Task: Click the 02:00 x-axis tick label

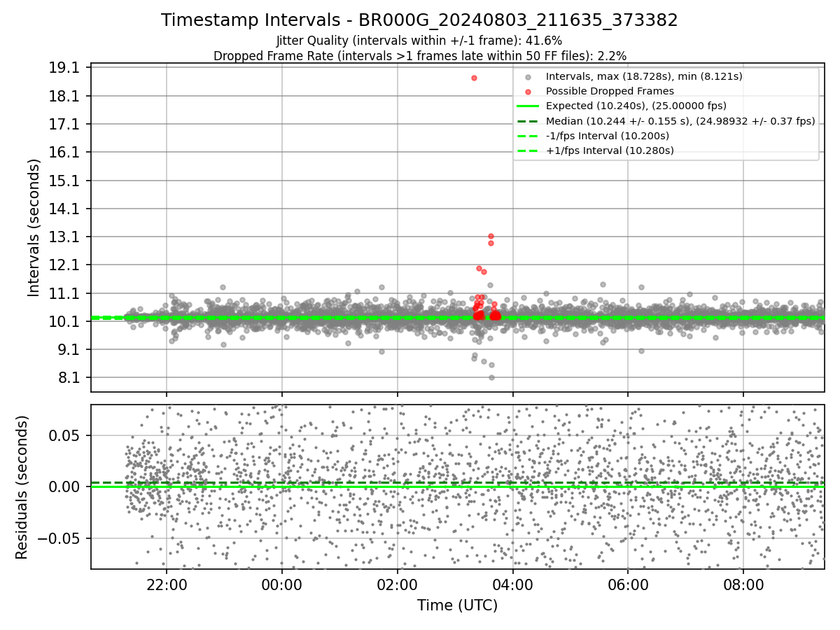Action: pos(398,584)
